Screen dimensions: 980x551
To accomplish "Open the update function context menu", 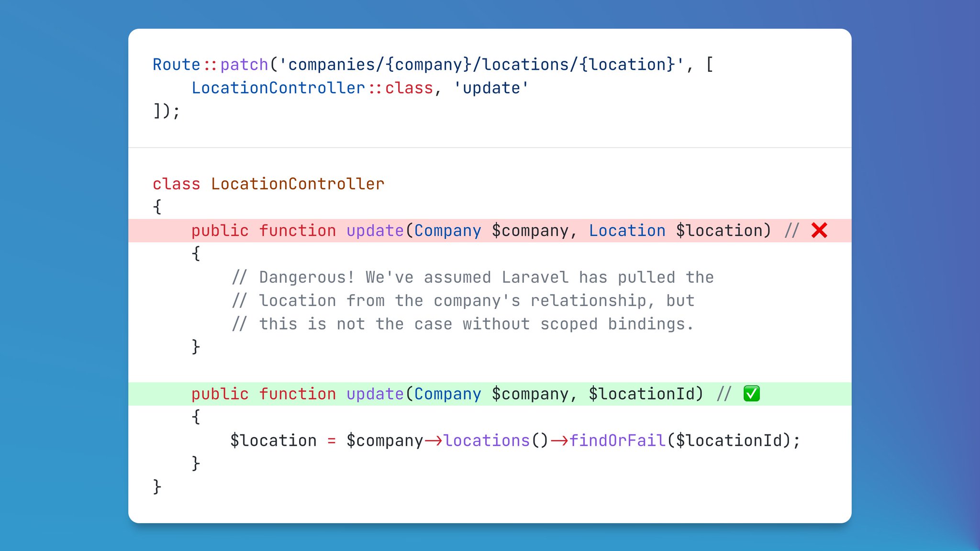I will (x=373, y=231).
